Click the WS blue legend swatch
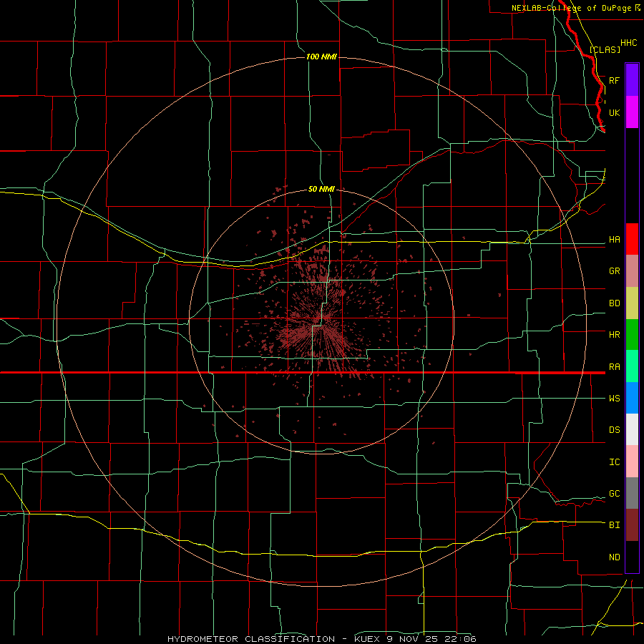644x644 pixels. (x=632, y=398)
